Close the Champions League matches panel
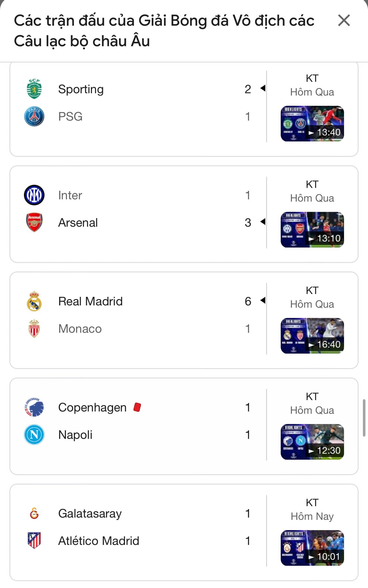 point(344,21)
